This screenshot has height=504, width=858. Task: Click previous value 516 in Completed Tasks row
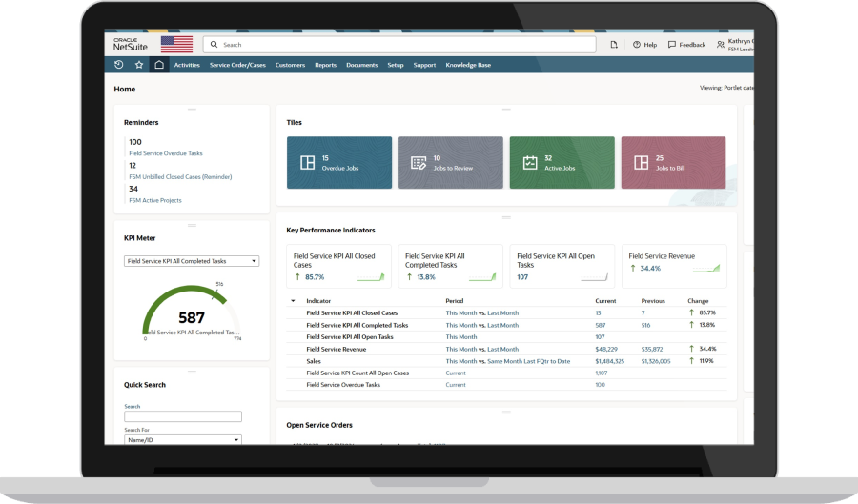(646, 325)
